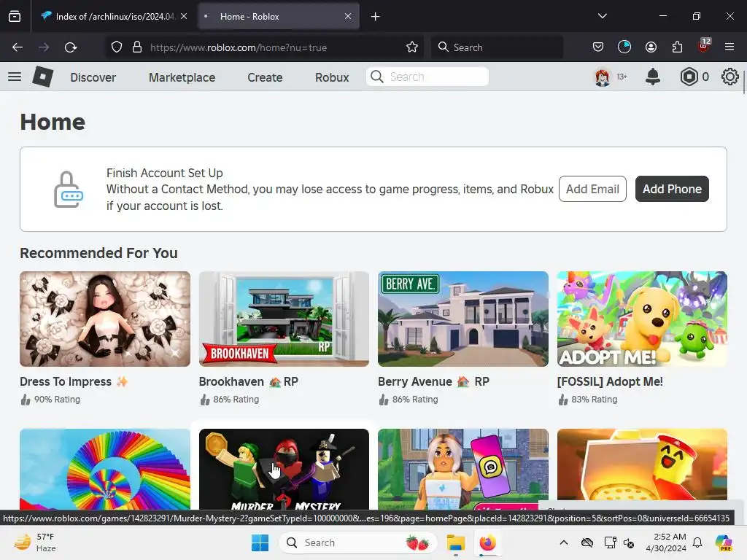
Task: Open the [FOSSIL] Adopt Me! title link
Action: tap(610, 381)
